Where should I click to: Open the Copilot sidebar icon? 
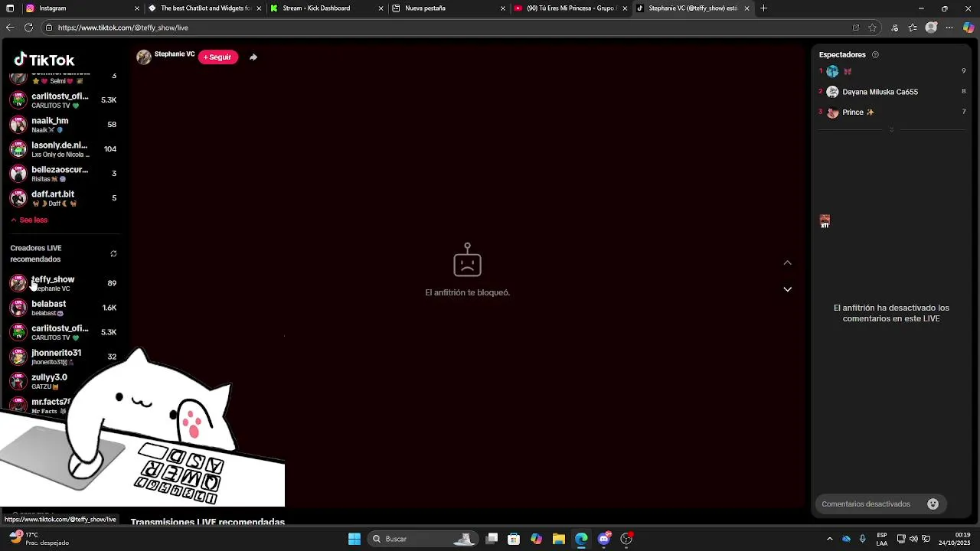(969, 28)
